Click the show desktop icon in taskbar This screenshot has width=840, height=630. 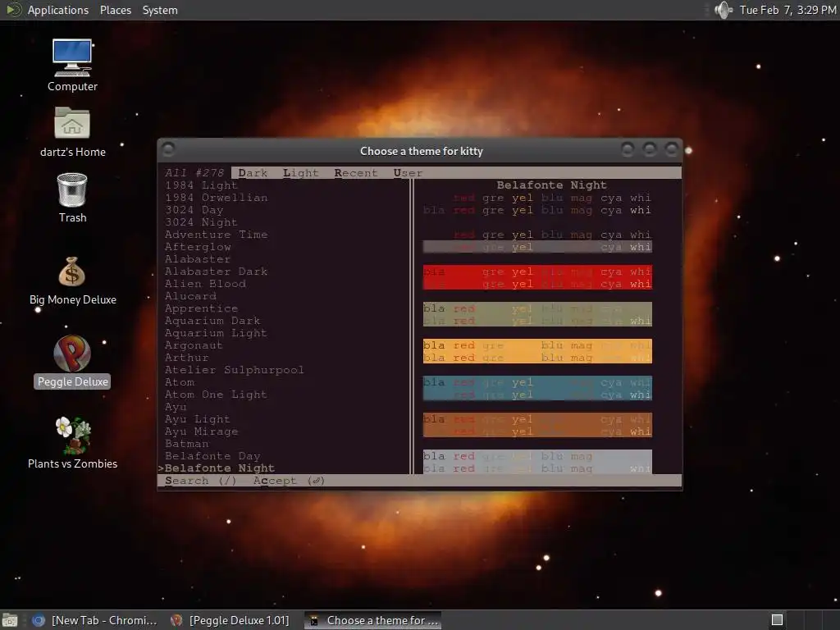click(9, 620)
